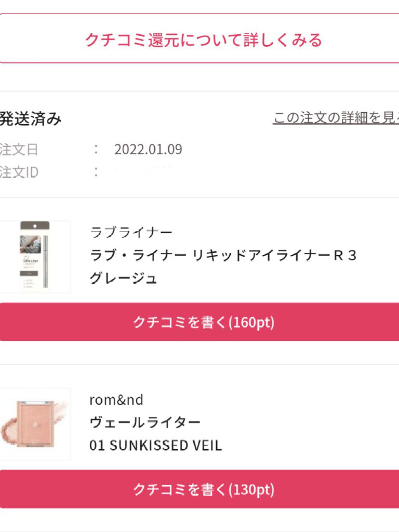Select the 01 SUNKISSED VEIL variant text
Image resolution: width=399 pixels, height=532 pixels.
coord(155,445)
